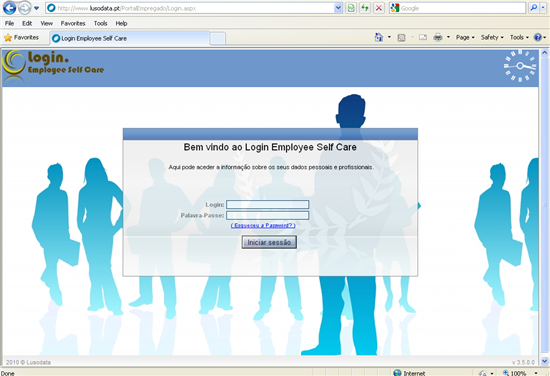Viewport: 550px width, 376px height.
Task: Open the command bar Tools dropdown
Action: pos(519,37)
